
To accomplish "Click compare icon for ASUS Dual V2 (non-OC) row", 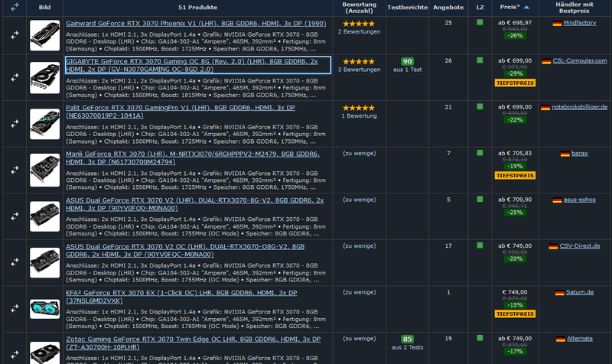I will (x=15, y=216).
